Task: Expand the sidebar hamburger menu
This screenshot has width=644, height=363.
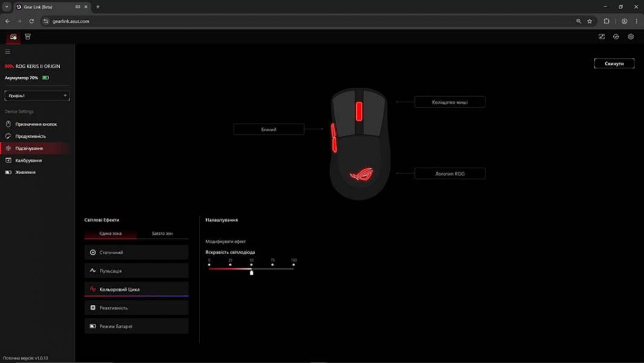Action: click(x=8, y=51)
